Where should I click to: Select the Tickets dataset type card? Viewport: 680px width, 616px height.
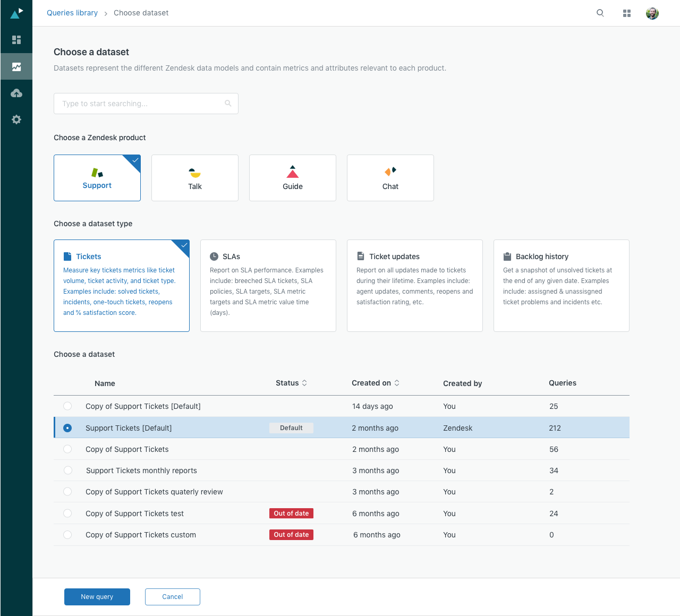tap(122, 286)
